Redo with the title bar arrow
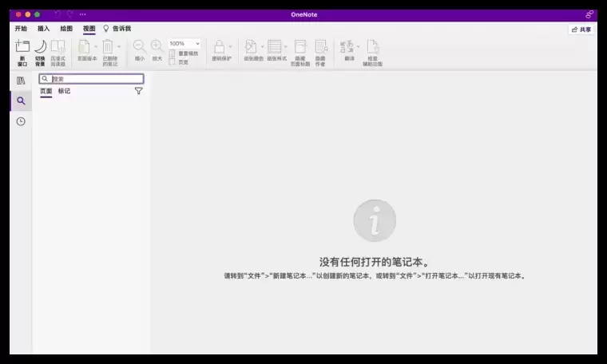The width and height of the screenshot is (607, 364). [70, 14]
